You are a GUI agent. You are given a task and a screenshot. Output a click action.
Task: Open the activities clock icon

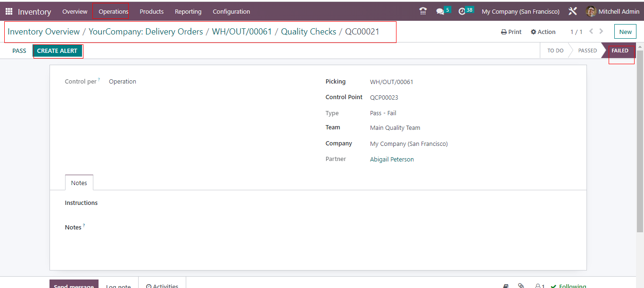point(462,11)
